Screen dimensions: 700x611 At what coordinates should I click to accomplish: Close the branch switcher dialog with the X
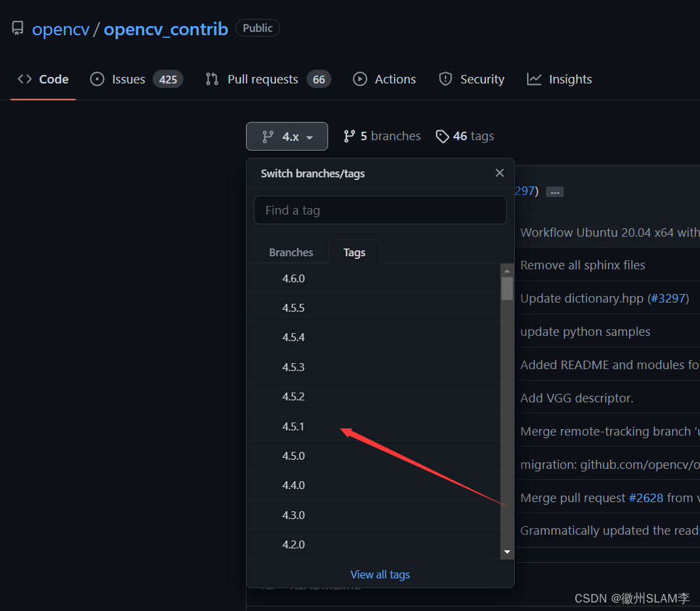click(x=499, y=173)
